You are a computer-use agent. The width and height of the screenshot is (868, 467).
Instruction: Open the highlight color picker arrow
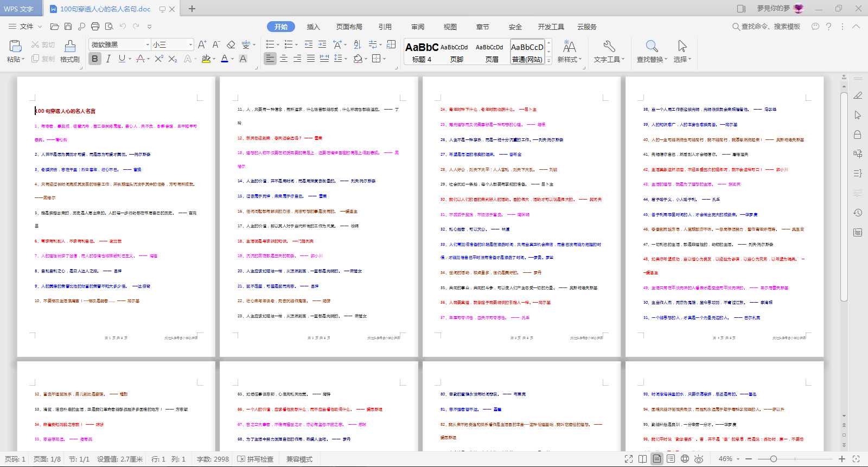(214, 59)
